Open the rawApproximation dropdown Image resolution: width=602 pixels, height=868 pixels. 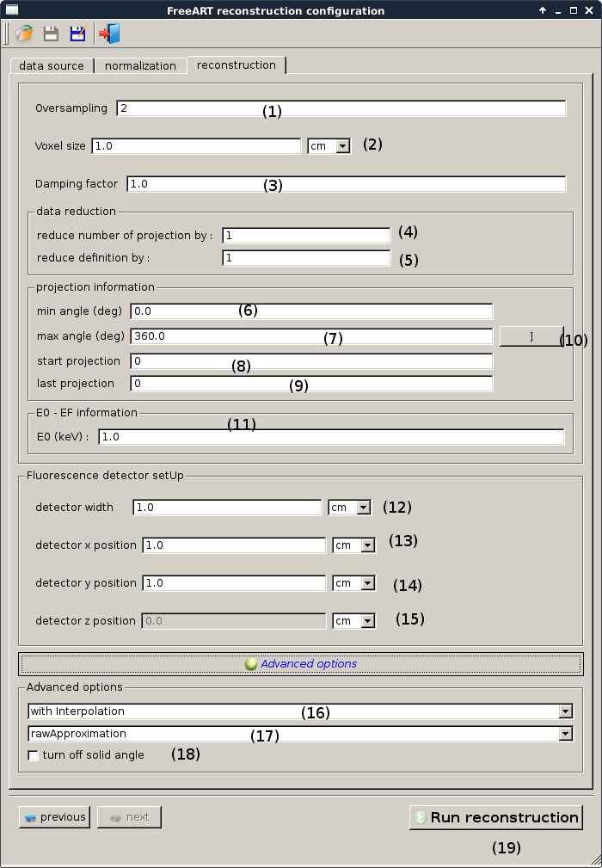coord(300,734)
